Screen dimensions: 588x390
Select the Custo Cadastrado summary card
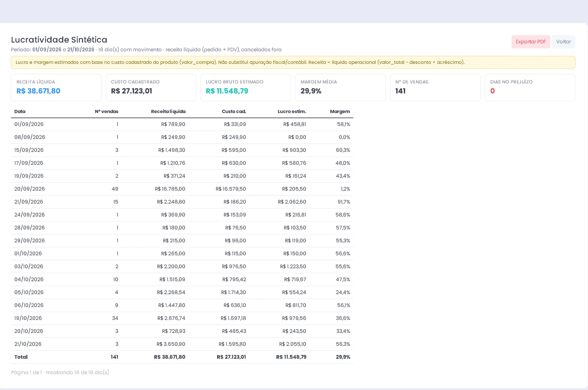(x=151, y=88)
